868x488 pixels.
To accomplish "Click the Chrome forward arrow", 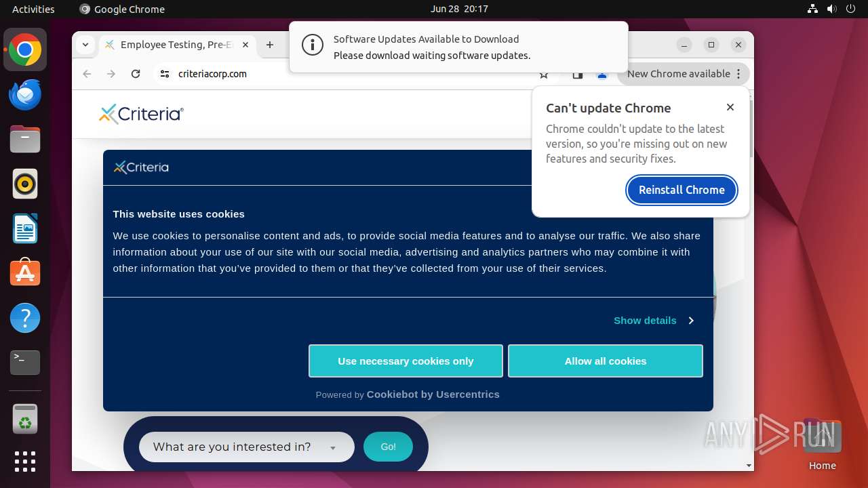I will tap(111, 74).
